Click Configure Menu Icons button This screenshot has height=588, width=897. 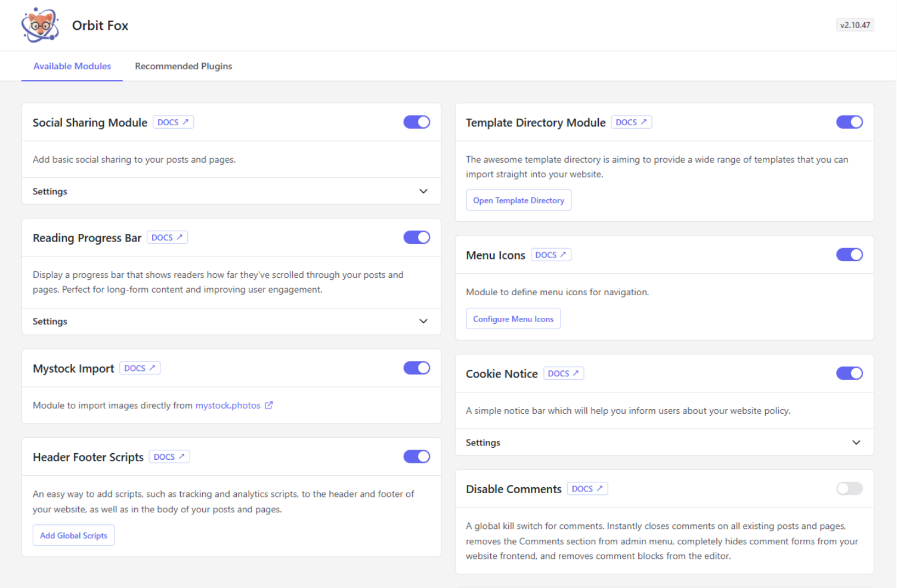514,319
